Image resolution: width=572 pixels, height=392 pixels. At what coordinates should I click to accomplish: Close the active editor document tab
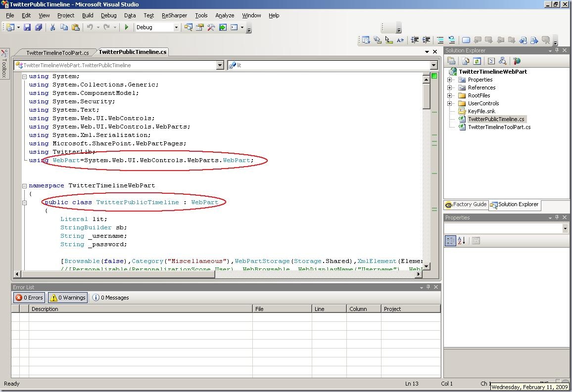coord(435,52)
